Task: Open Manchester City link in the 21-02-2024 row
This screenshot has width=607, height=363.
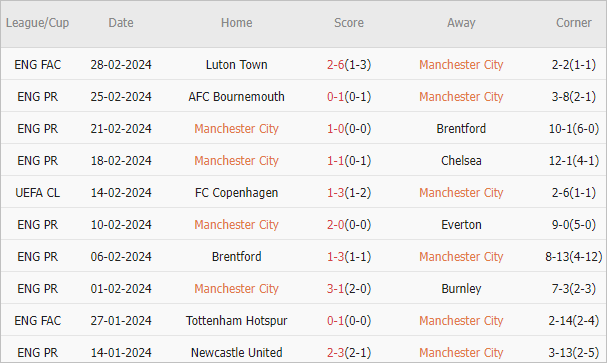Action: click(x=237, y=128)
